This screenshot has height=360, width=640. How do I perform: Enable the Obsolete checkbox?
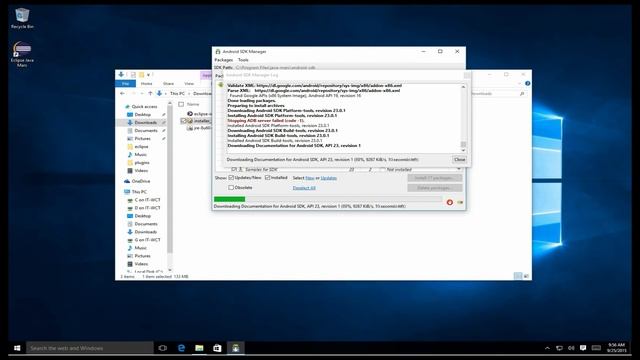tap(231, 187)
